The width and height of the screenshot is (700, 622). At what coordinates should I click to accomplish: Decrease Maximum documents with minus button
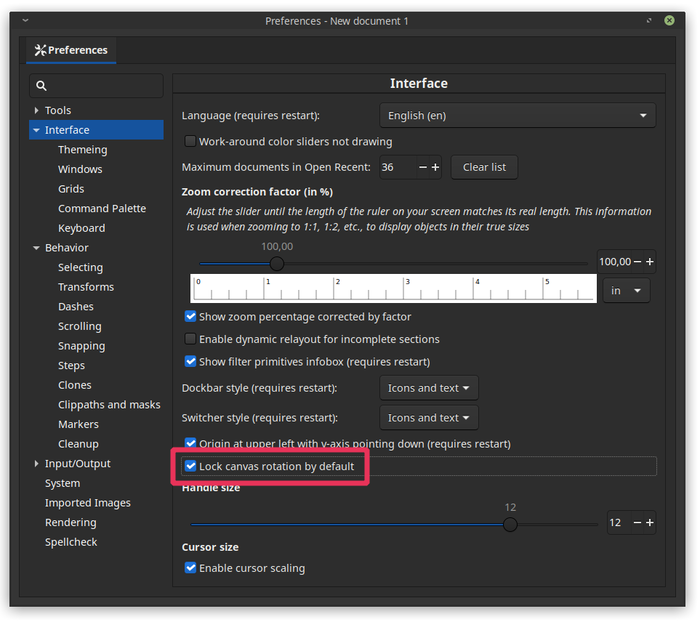(422, 168)
